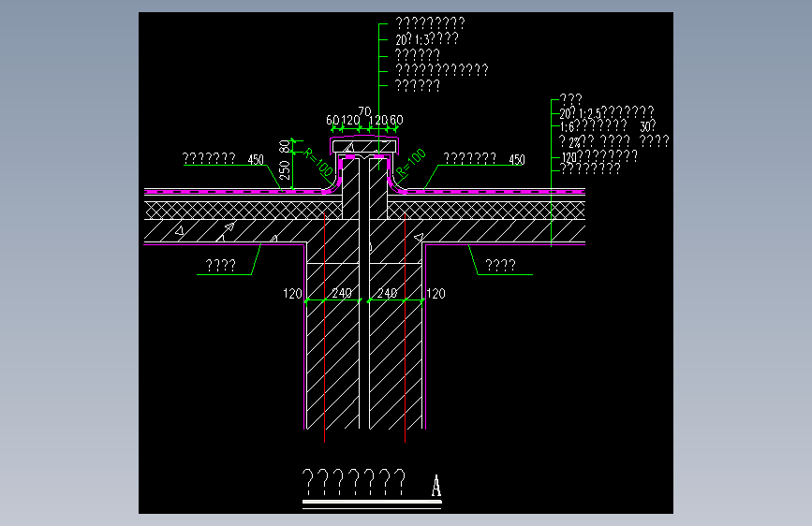Click the note containing "2%" slope text
812x526 pixels.
click(614, 141)
